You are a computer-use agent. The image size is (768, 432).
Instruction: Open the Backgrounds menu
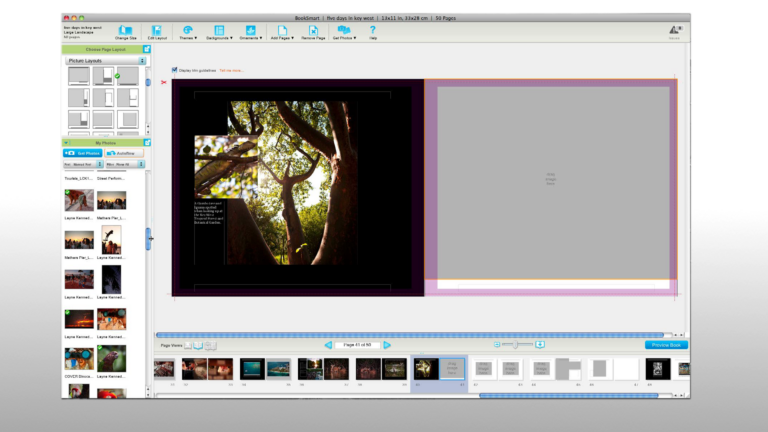point(219,32)
